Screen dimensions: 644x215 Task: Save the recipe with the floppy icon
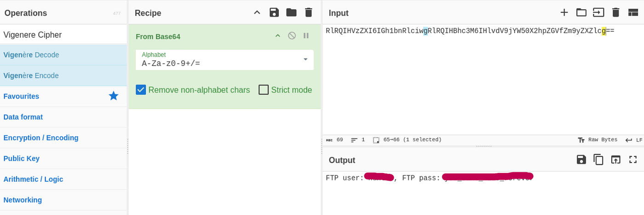click(x=274, y=12)
